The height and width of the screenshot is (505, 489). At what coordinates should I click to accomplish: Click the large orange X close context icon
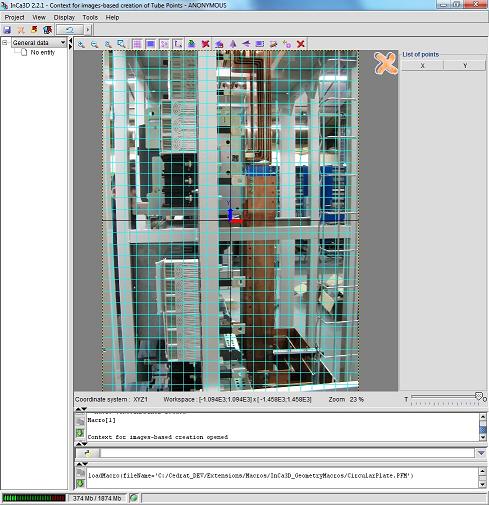click(386, 63)
